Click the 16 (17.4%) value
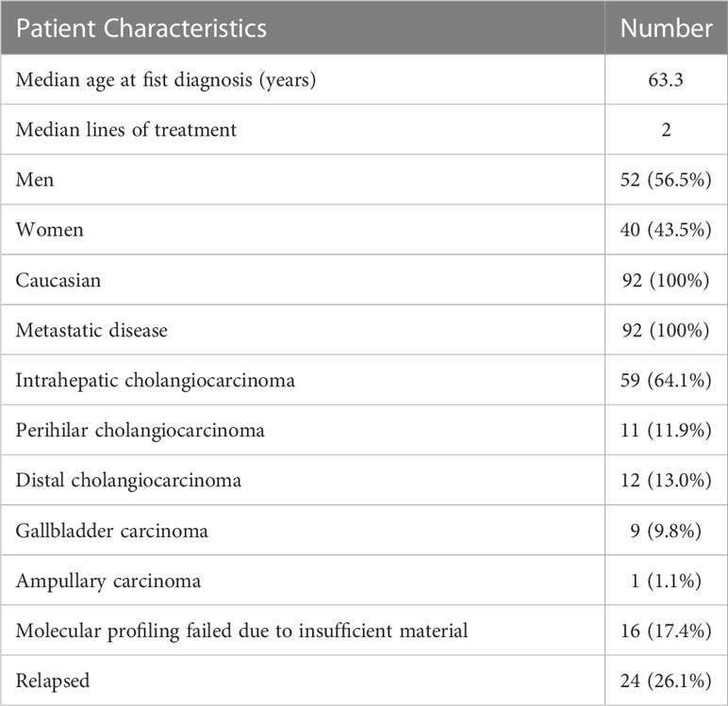728x706 pixels. coord(666,631)
